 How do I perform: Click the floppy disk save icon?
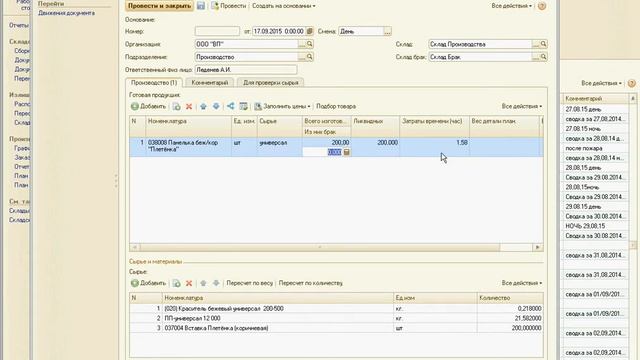(x=201, y=6)
